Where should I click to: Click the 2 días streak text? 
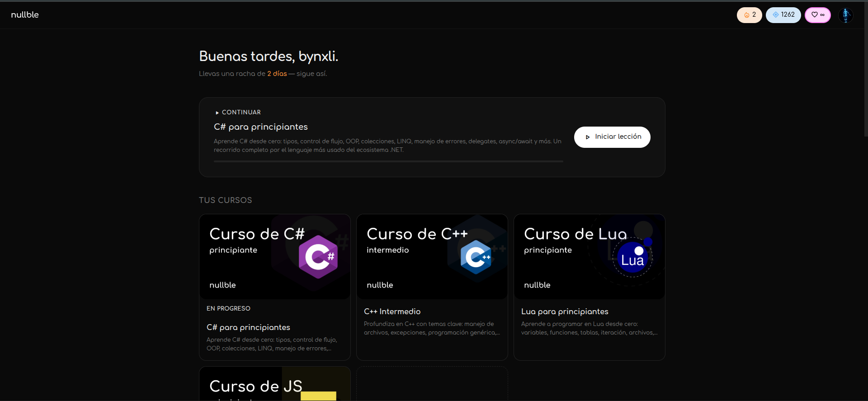277,74
